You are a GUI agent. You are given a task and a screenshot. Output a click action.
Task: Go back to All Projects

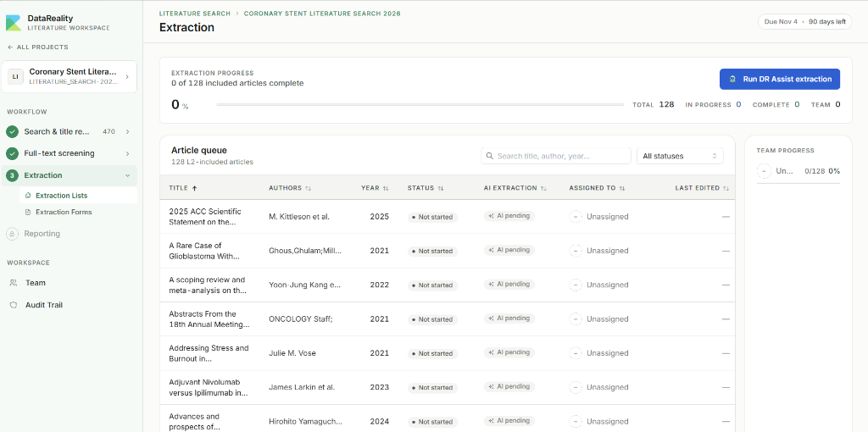point(37,47)
